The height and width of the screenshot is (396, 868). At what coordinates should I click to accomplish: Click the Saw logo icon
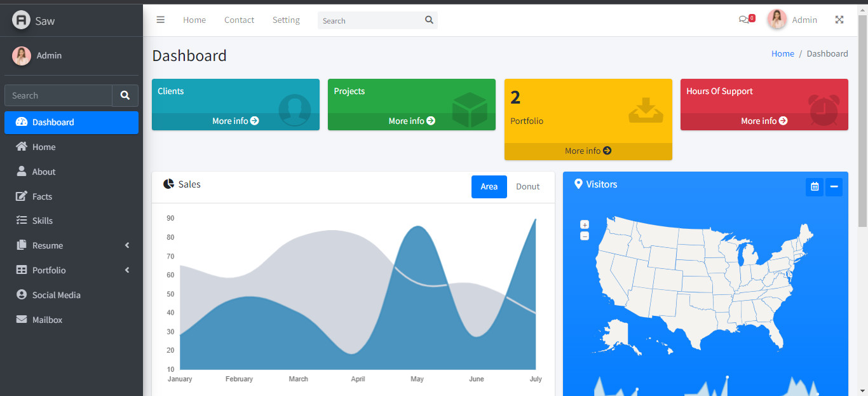point(21,20)
